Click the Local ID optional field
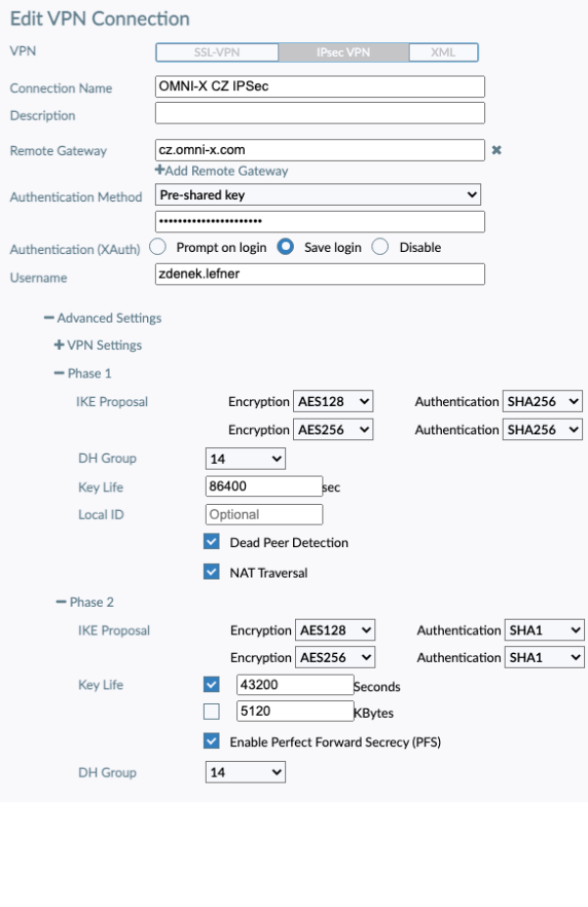588x907 pixels. pyautogui.click(x=264, y=514)
